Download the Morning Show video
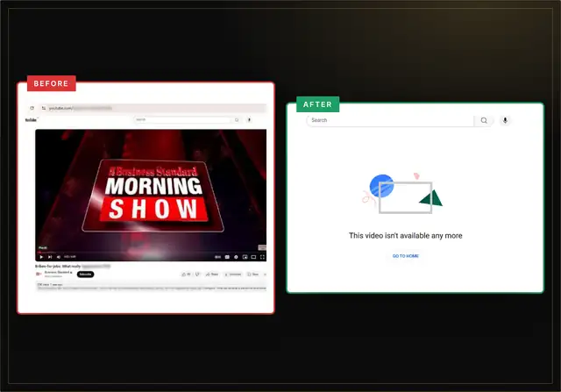The width and height of the screenshot is (561, 392). click(233, 274)
